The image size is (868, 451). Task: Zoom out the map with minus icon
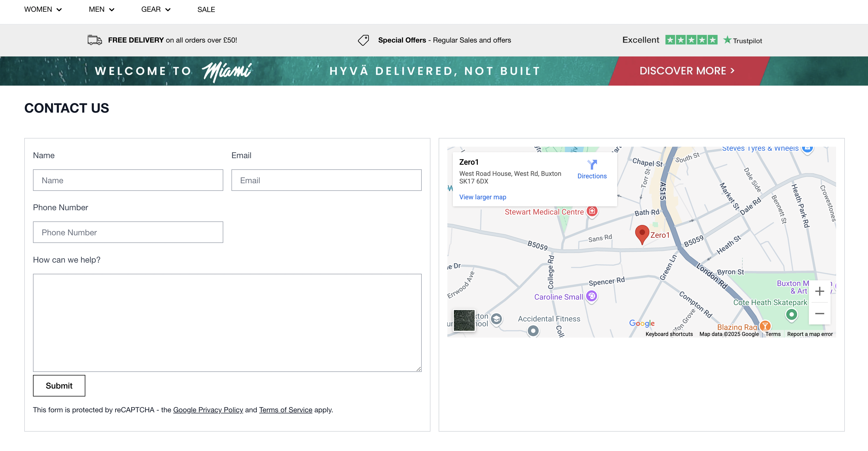pos(819,314)
